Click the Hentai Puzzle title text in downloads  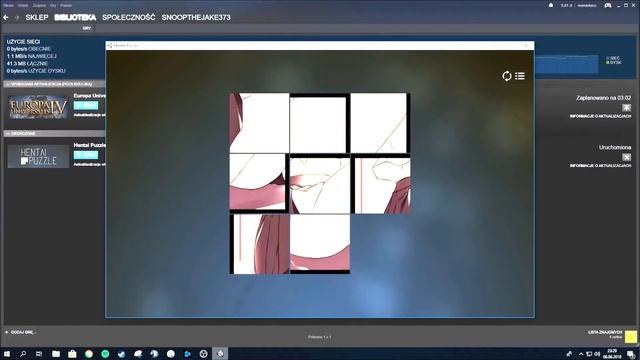click(89, 145)
